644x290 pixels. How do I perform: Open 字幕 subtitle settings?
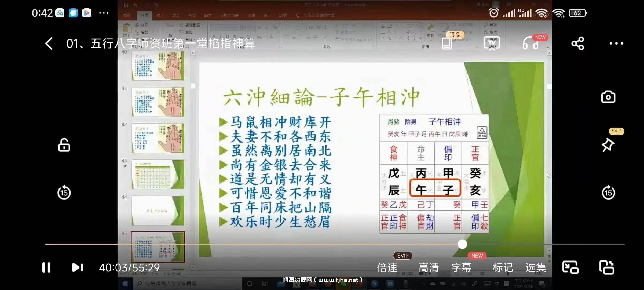[x=461, y=267]
